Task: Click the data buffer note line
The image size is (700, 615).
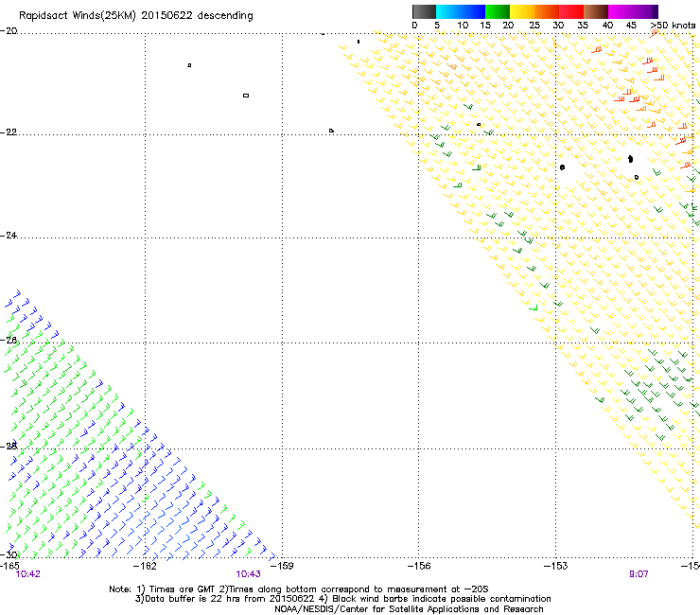Action: 342,599
